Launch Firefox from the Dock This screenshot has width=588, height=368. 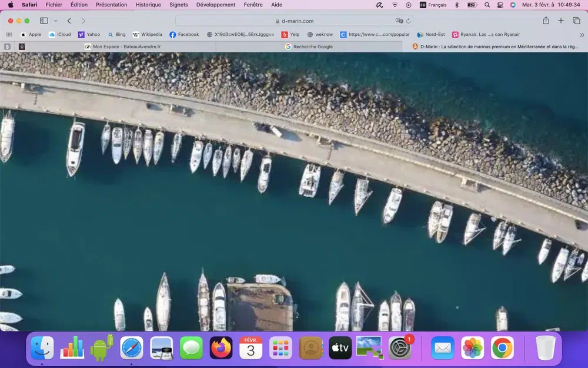221,348
